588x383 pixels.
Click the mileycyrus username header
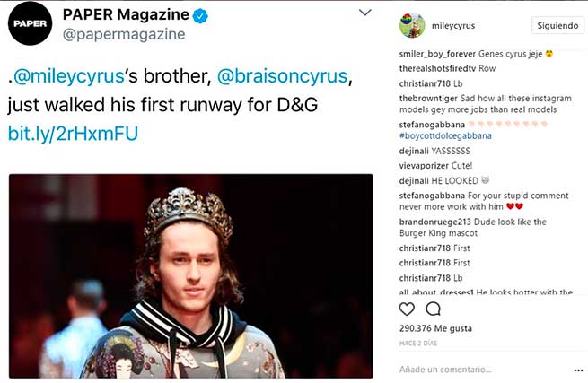(x=453, y=25)
